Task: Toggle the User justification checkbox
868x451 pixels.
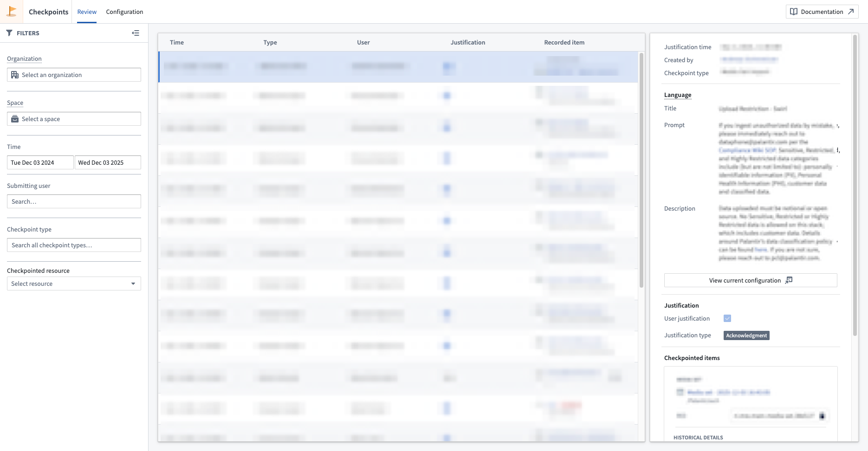Action: pyautogui.click(x=727, y=318)
